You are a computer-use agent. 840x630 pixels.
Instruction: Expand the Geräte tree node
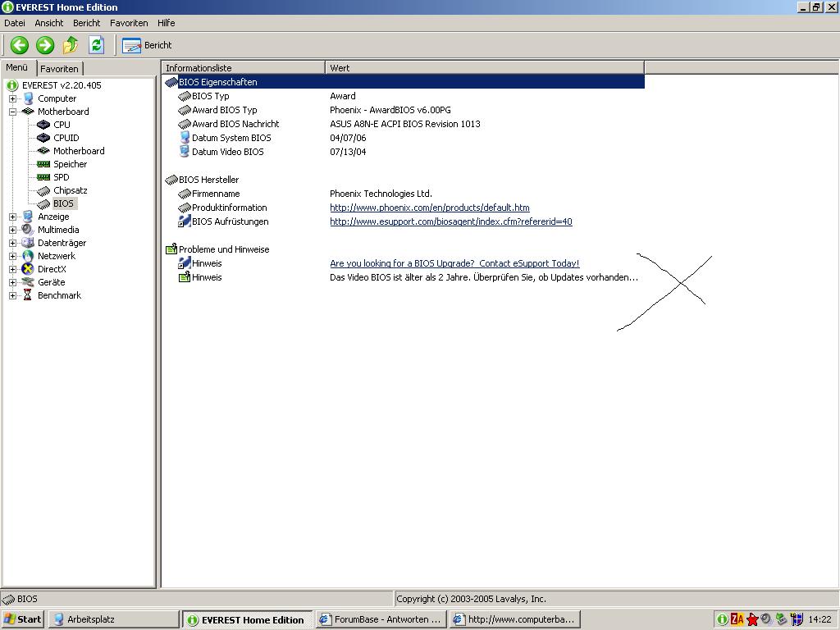click(13, 282)
